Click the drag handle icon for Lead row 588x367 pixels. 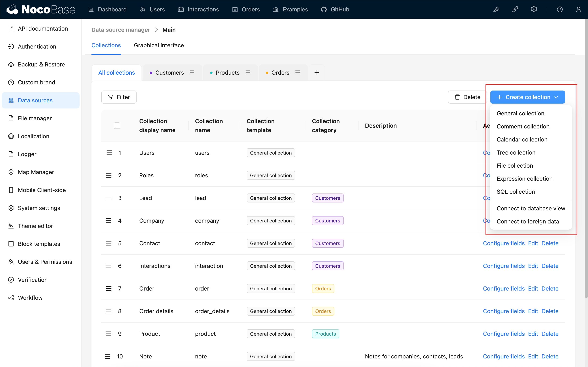click(109, 198)
